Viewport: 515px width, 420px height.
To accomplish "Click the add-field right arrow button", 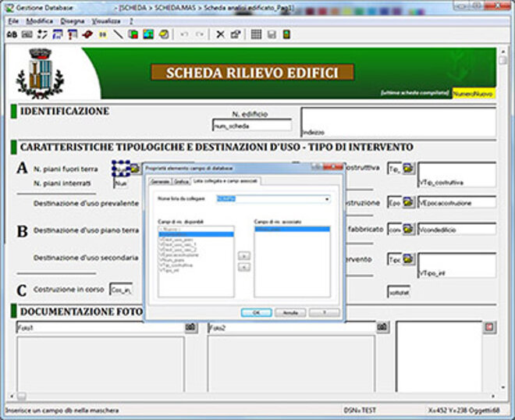I will [243, 255].
